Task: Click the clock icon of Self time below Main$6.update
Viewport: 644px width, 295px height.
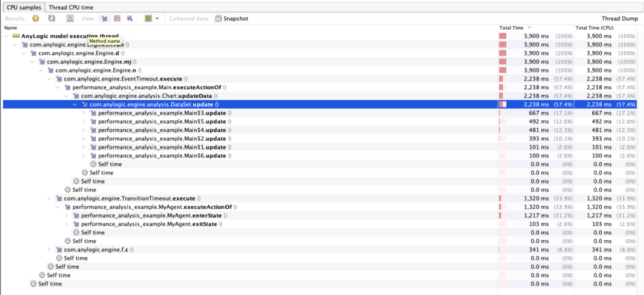Action: [x=93, y=164]
